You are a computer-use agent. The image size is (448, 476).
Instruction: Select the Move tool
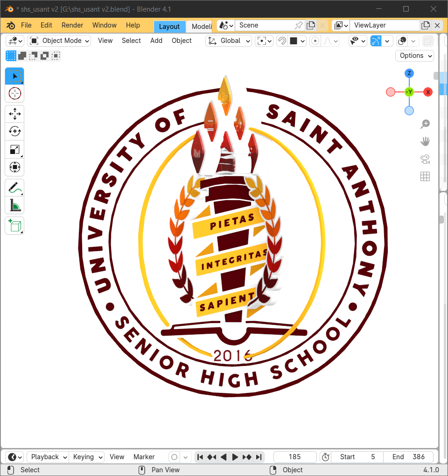tap(14, 114)
